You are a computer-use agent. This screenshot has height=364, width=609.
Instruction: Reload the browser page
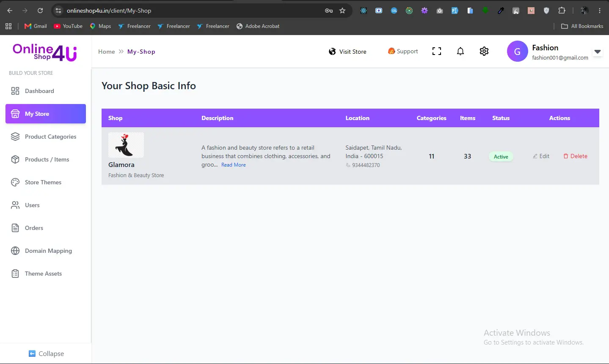tap(40, 11)
